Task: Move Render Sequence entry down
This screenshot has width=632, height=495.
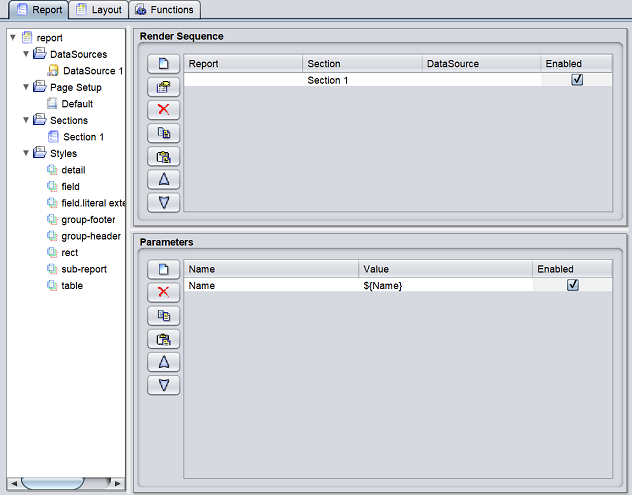Action: (x=163, y=202)
